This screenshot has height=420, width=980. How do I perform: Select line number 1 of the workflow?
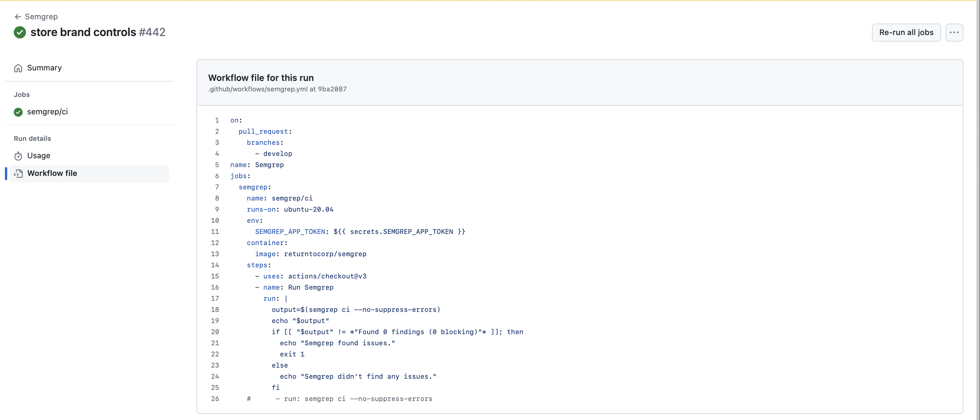click(217, 120)
